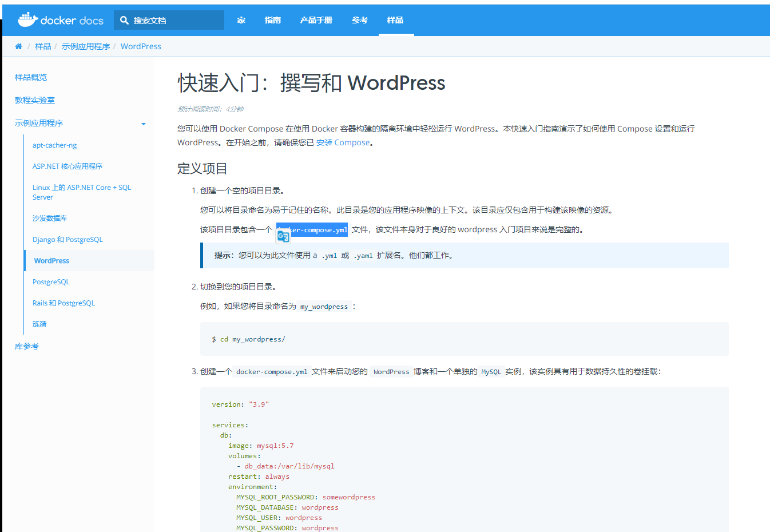
Task: Open 沙发数据库 sample page
Action: tap(50, 219)
